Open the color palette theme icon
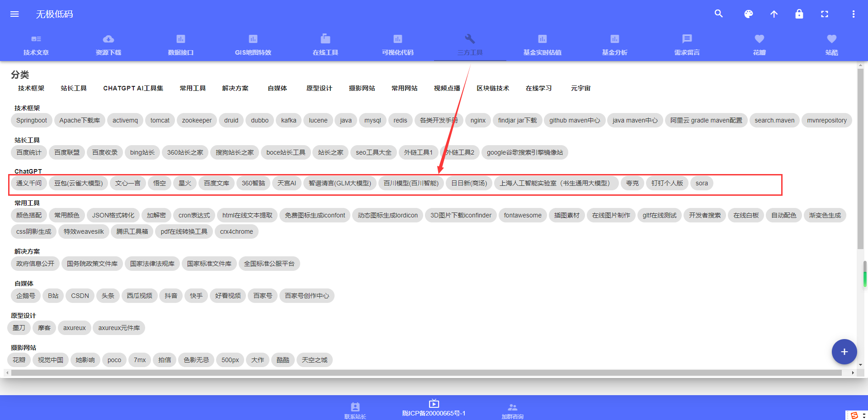 point(749,14)
